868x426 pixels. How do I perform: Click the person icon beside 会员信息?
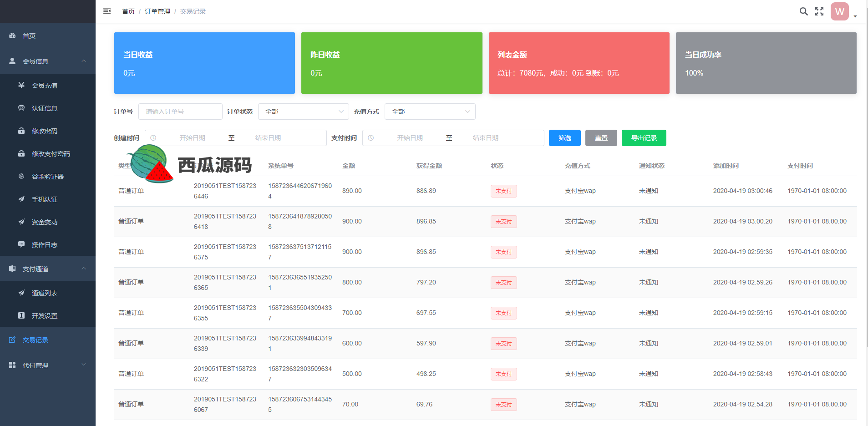coord(12,61)
